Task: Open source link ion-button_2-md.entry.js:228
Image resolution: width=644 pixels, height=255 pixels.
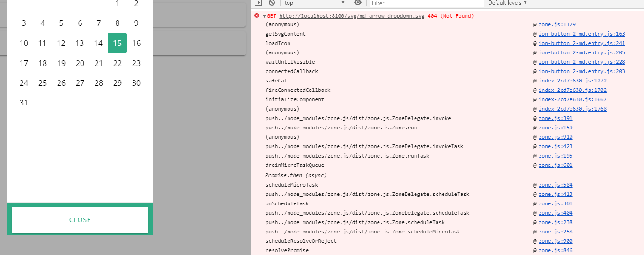Action: point(582,62)
